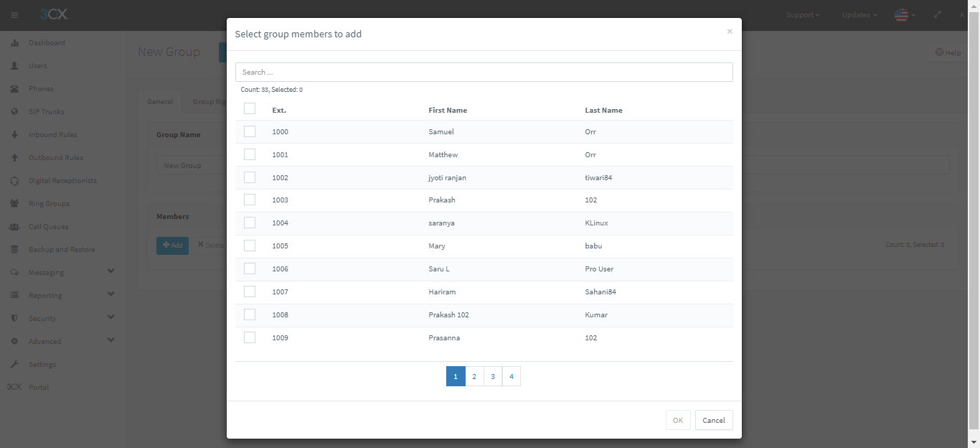Tick the select-all checkbox in table header
The image size is (980, 448).
(250, 109)
